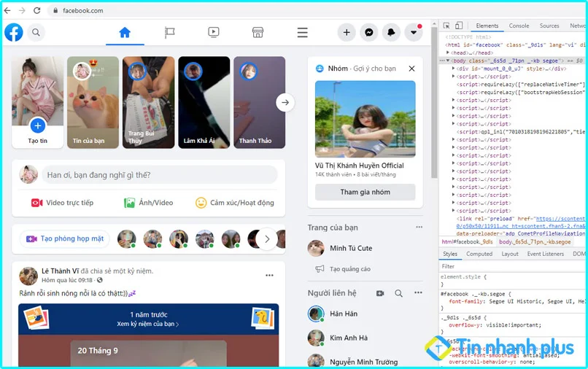This screenshot has width=588, height=369.
Task: Open the notifications bell icon
Action: coord(391,33)
